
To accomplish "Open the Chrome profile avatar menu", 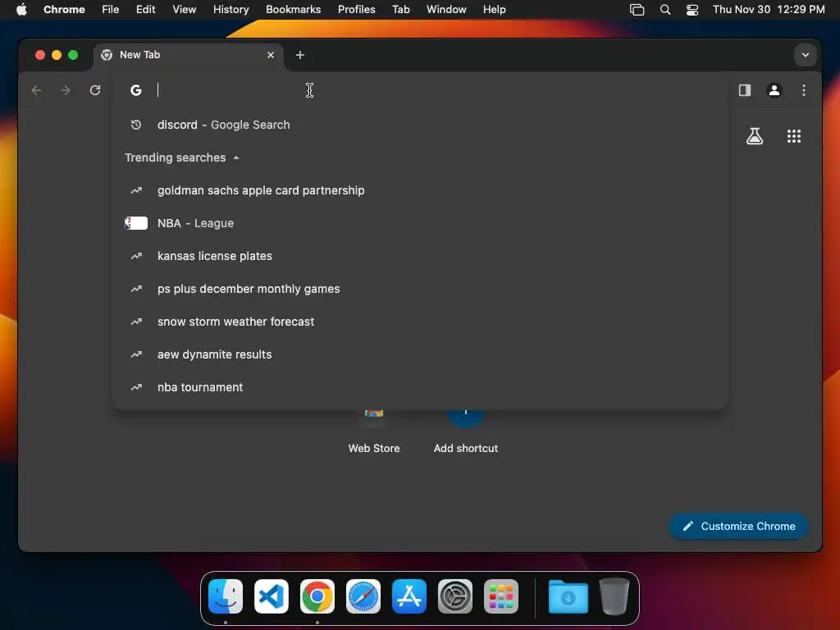I will pos(774,90).
